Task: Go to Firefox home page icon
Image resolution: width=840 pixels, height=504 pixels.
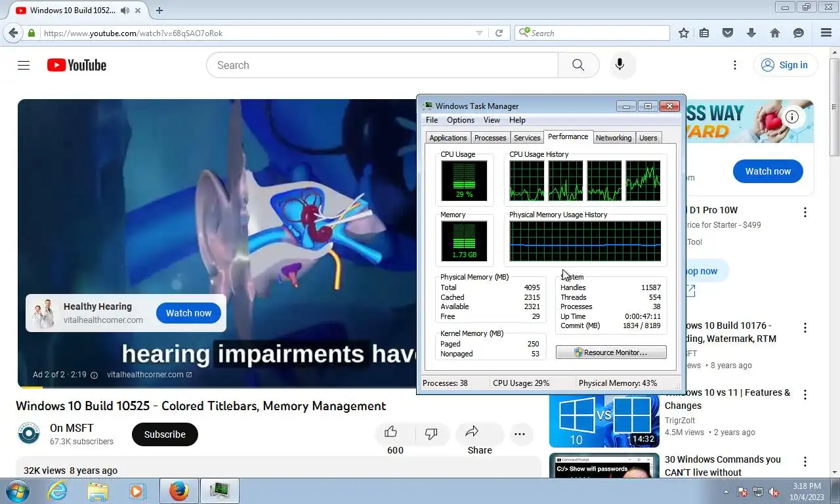Action: [775, 33]
